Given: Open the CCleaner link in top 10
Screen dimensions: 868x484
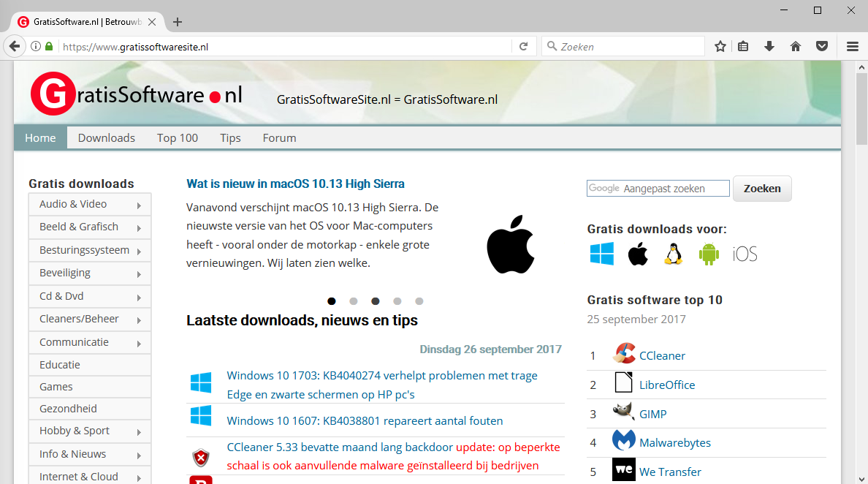Looking at the screenshot, I should [662, 355].
